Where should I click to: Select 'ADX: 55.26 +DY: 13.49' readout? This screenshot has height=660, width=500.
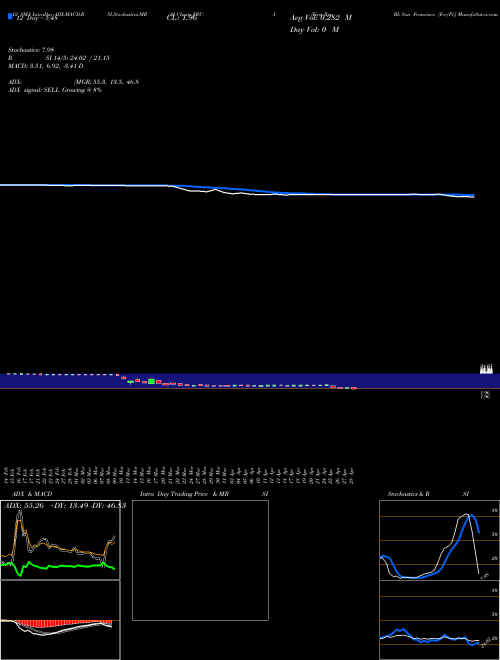tap(45, 506)
